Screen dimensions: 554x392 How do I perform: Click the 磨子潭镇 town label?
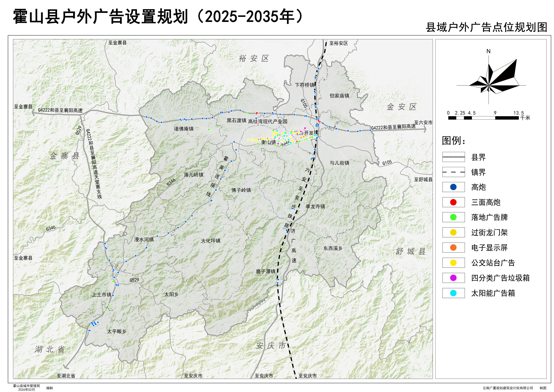265,272
